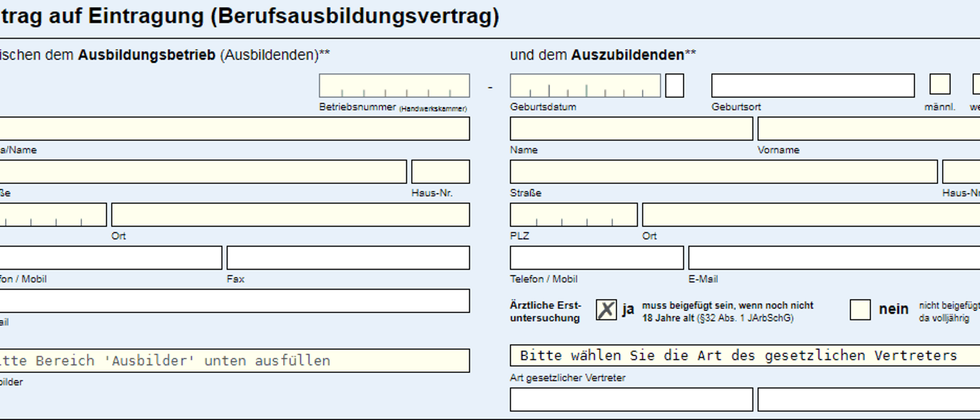
Task: Click the Telefon / Mobil field of the Auszubildenden
Action: (x=597, y=258)
